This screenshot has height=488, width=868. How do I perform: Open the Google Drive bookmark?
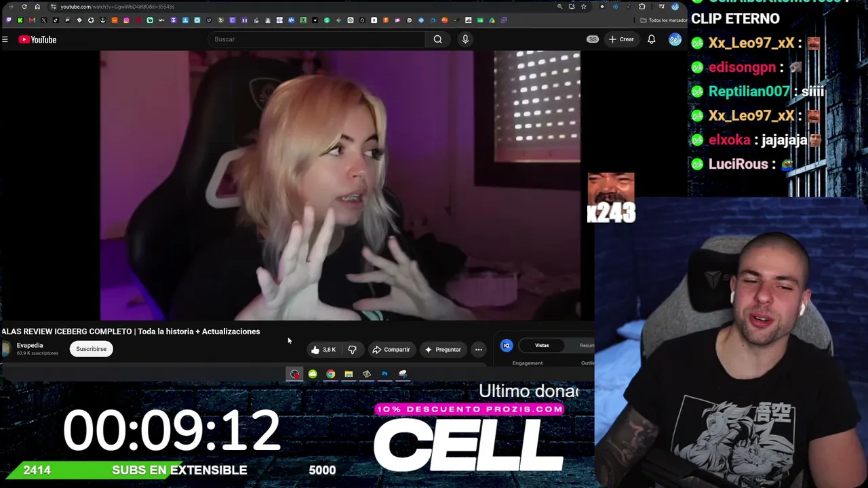click(x=492, y=20)
